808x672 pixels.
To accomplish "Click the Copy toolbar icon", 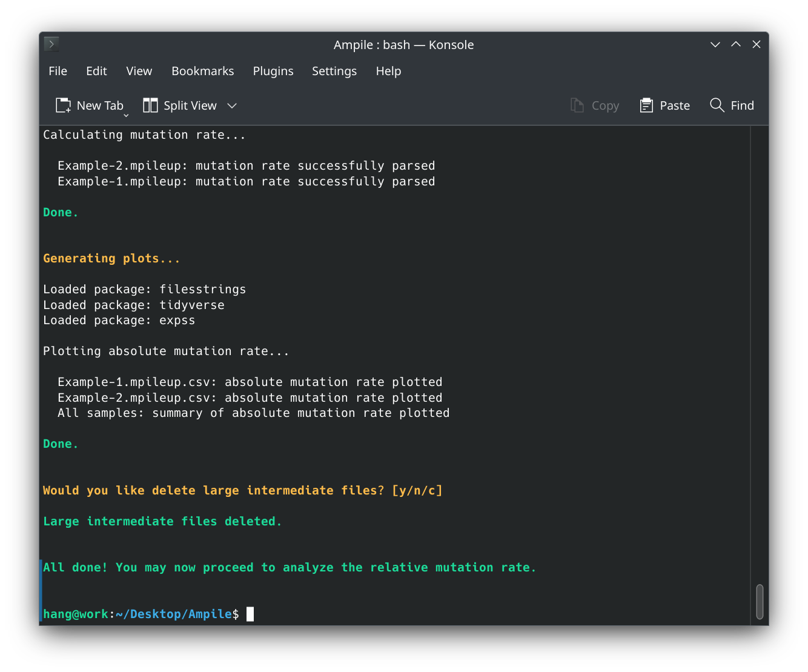I will point(577,105).
